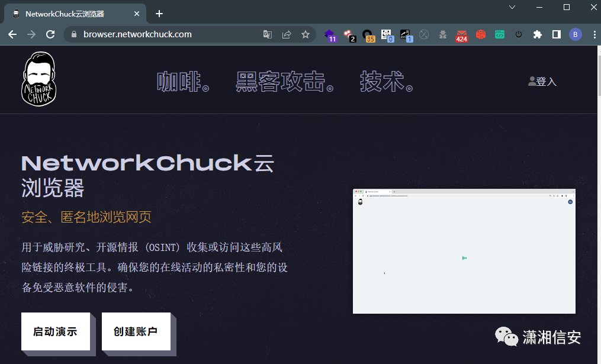Toggle the browser side panel
601x364 pixels.
[x=556, y=34]
